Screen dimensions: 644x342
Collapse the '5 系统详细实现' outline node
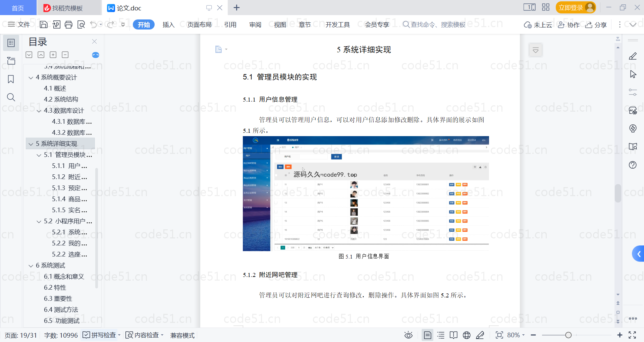[31, 144]
